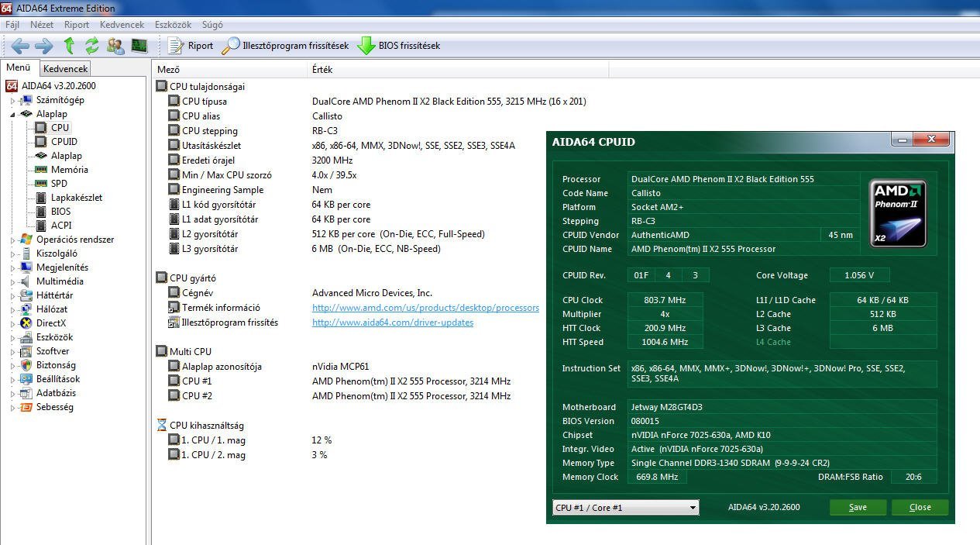Open the Súgó menu
980x545 pixels.
point(211,25)
